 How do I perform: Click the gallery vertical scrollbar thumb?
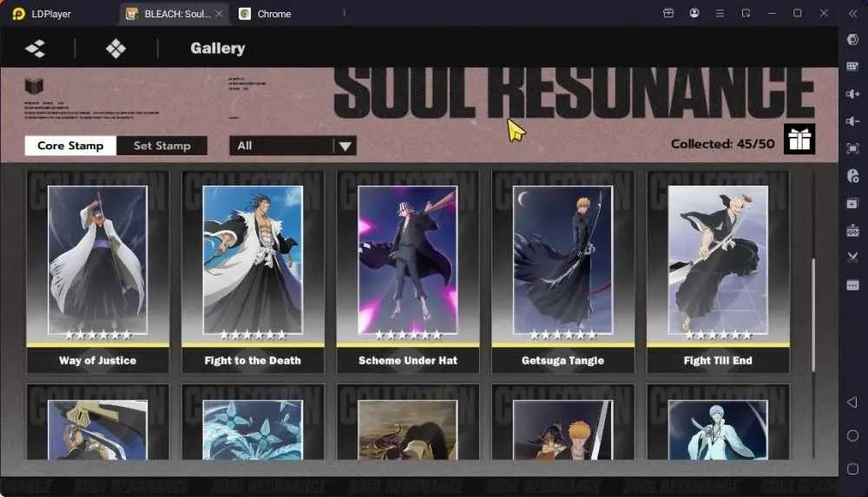(x=813, y=314)
